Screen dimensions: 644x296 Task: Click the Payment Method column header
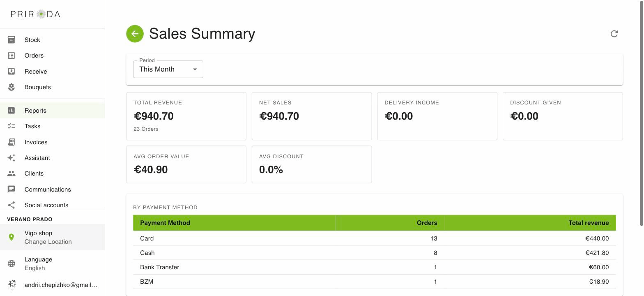tap(234, 223)
